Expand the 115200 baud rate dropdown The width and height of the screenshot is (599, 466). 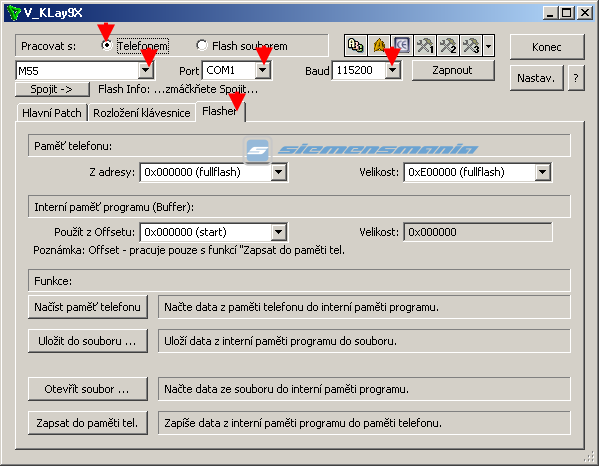392,71
